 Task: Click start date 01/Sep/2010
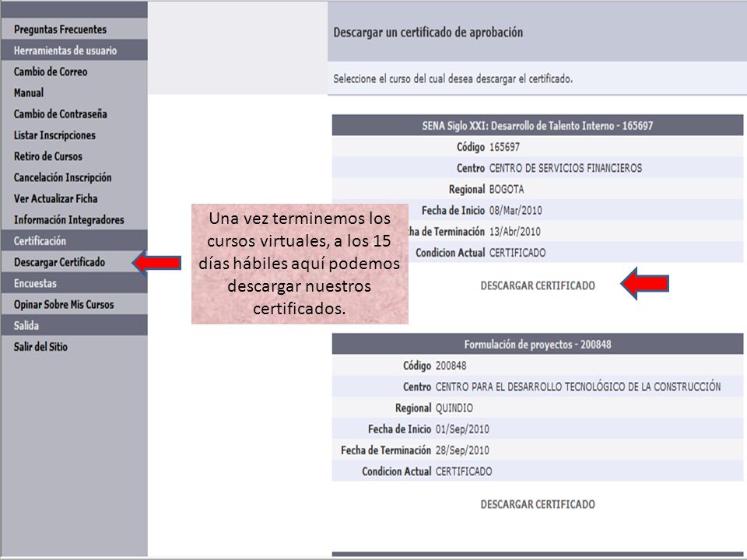pos(462,429)
